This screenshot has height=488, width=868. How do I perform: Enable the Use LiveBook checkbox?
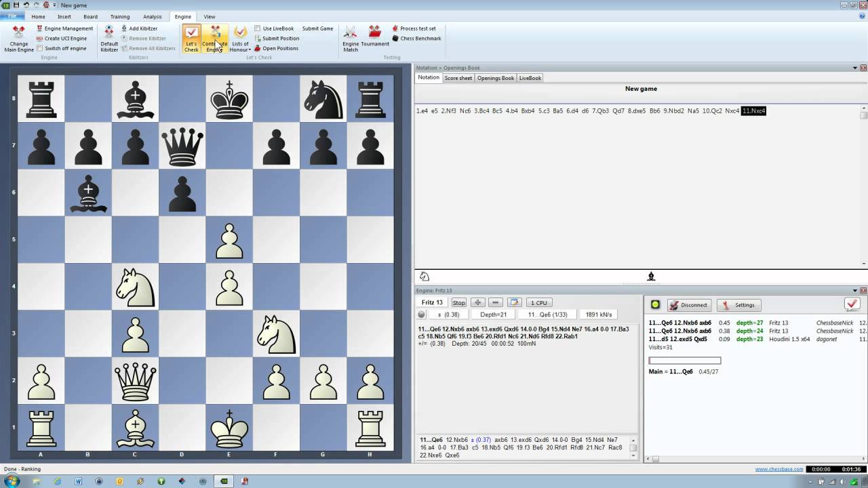coord(258,28)
